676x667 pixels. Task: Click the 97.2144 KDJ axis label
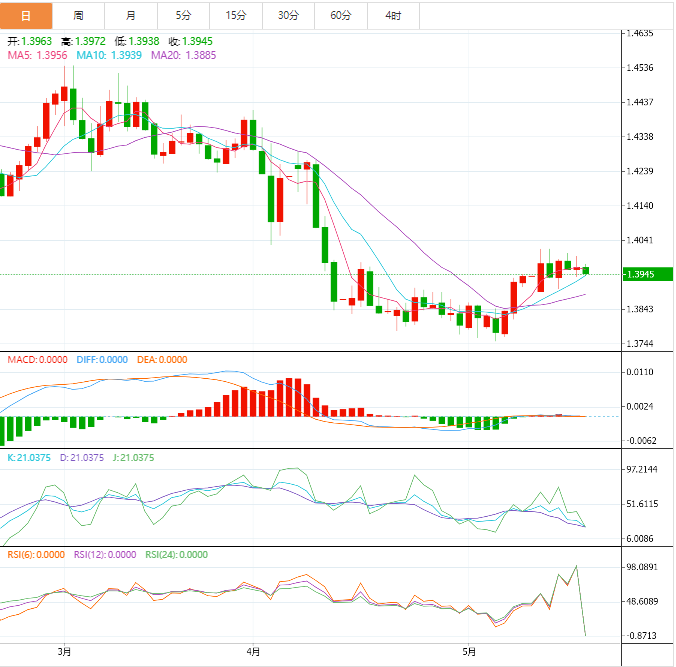pyautogui.click(x=642, y=469)
